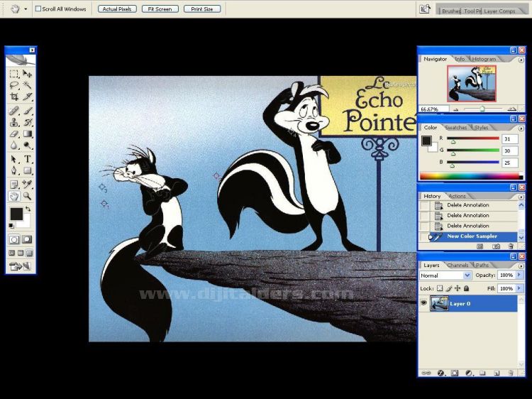Viewport: 532px width, 399px height.
Task: Click the Print Size button
Action: 202,9
